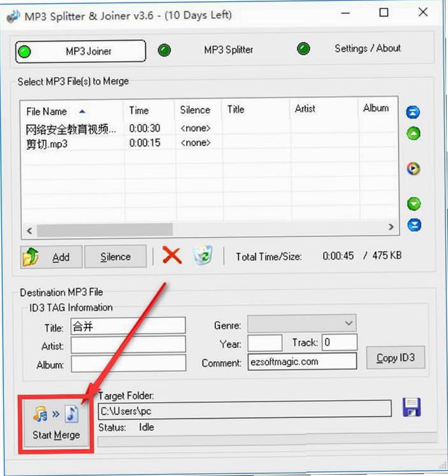Viewport: 448px width, 476px height.
Task: Click the Target Folder path field
Action: tap(245, 410)
